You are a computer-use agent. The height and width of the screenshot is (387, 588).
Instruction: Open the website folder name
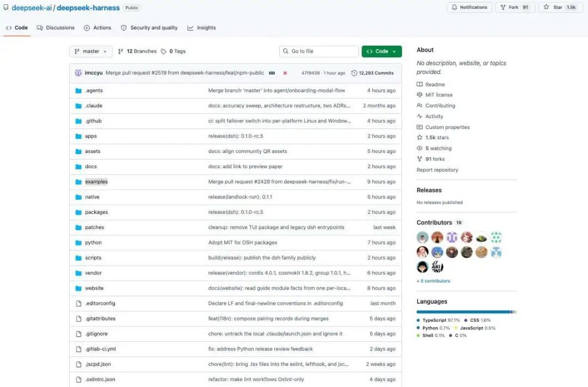coord(94,288)
